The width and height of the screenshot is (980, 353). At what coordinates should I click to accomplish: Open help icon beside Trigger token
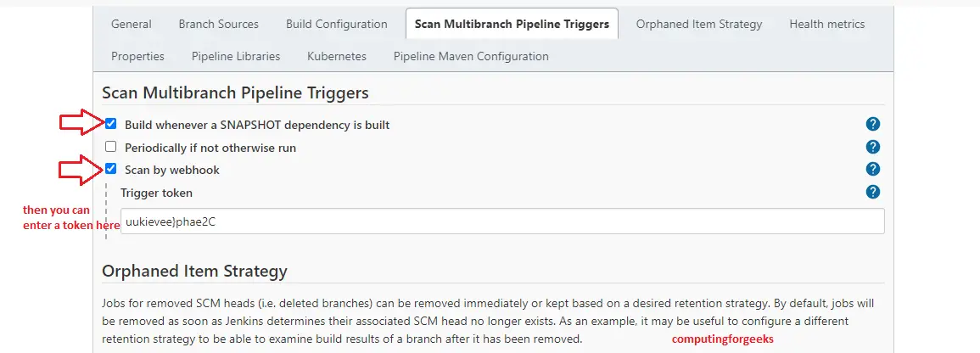point(873,192)
